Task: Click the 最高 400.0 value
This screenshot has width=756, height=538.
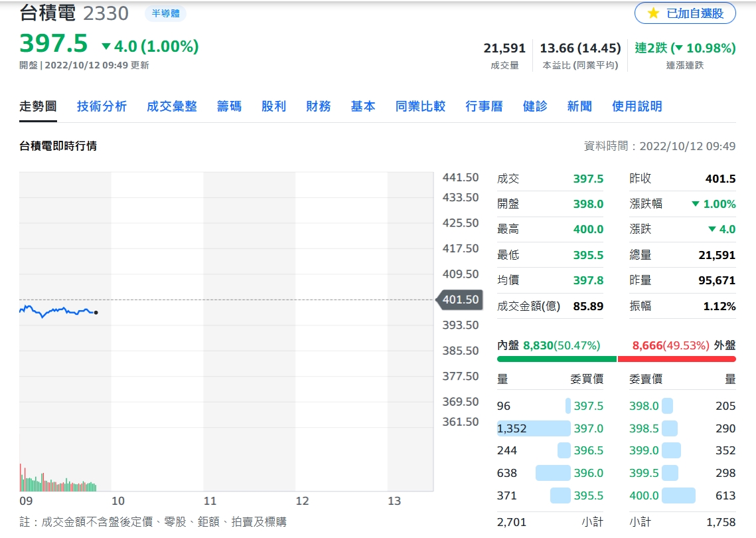Action: 588,229
